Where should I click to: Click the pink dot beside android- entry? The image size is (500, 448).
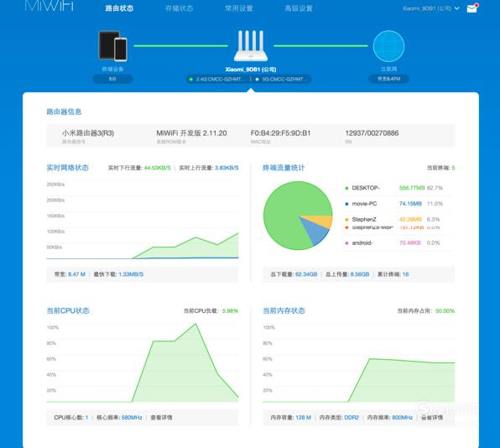click(x=346, y=243)
